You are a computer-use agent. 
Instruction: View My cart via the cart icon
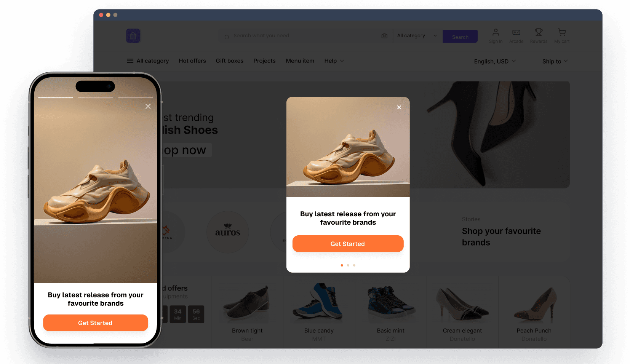coord(562,33)
